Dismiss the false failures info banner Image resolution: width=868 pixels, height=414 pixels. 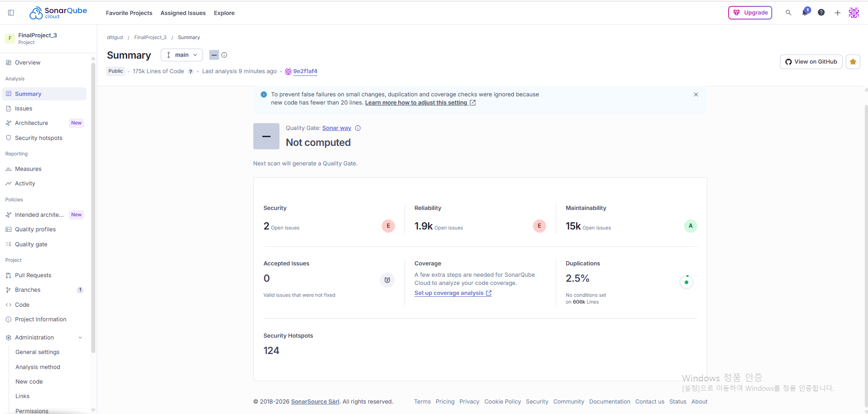click(x=696, y=95)
